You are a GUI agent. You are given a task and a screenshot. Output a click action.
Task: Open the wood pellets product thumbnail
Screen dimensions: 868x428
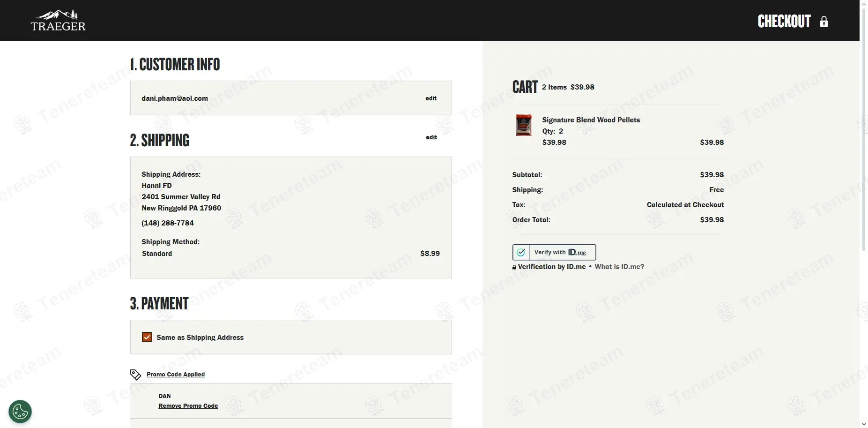[523, 125]
